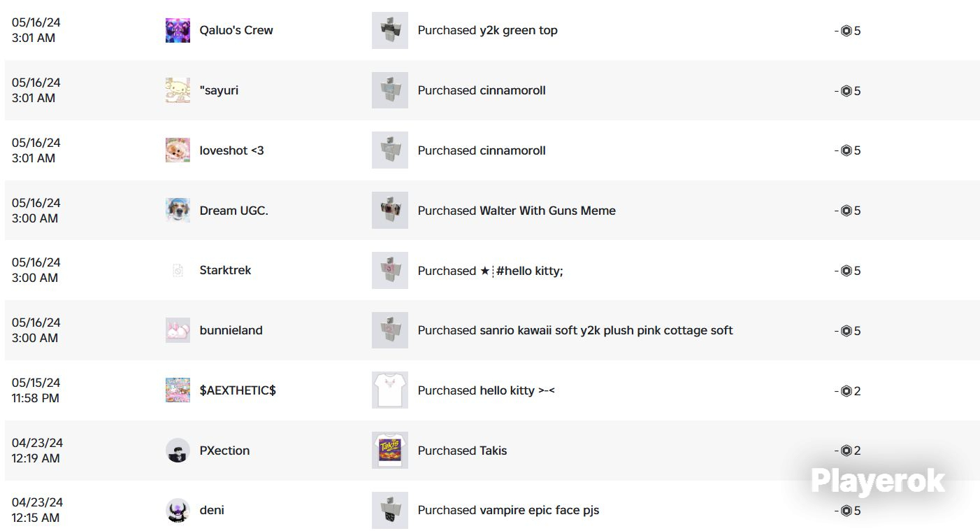Click the Starktrek placeholder avatar icon
980x531 pixels.
pyautogui.click(x=178, y=270)
